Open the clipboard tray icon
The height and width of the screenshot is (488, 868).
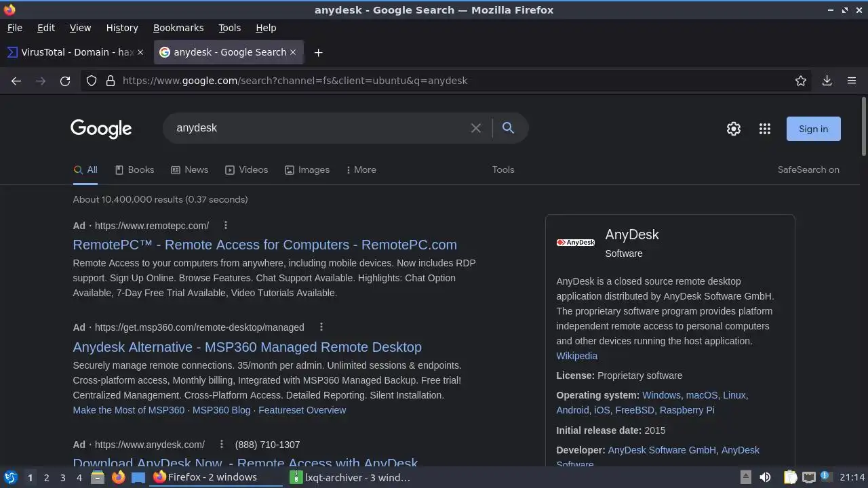790,477
